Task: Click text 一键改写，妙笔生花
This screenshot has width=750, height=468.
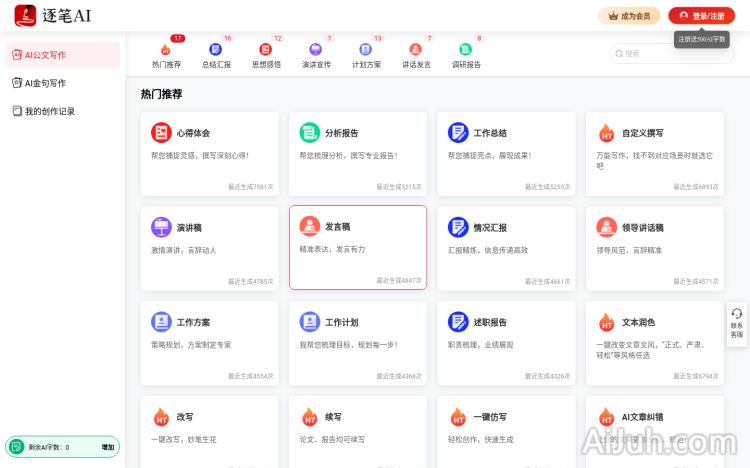Action: click(184, 440)
